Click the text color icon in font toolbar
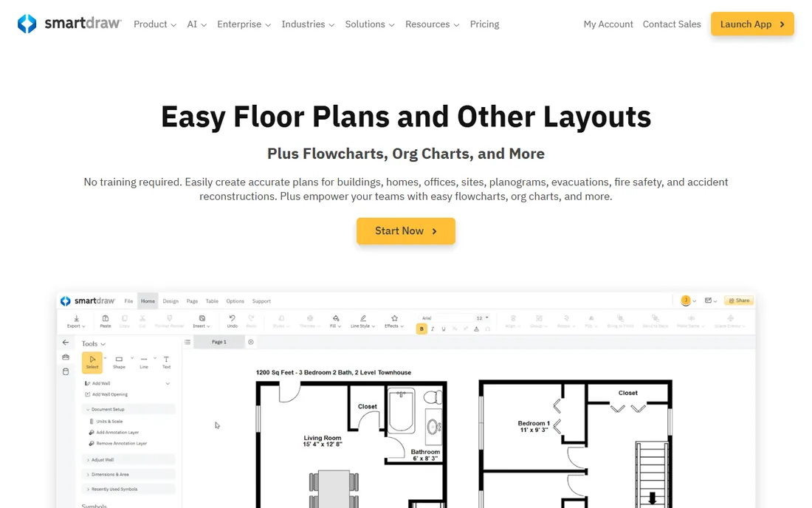This screenshot has width=812, height=508. pyautogui.click(x=476, y=329)
